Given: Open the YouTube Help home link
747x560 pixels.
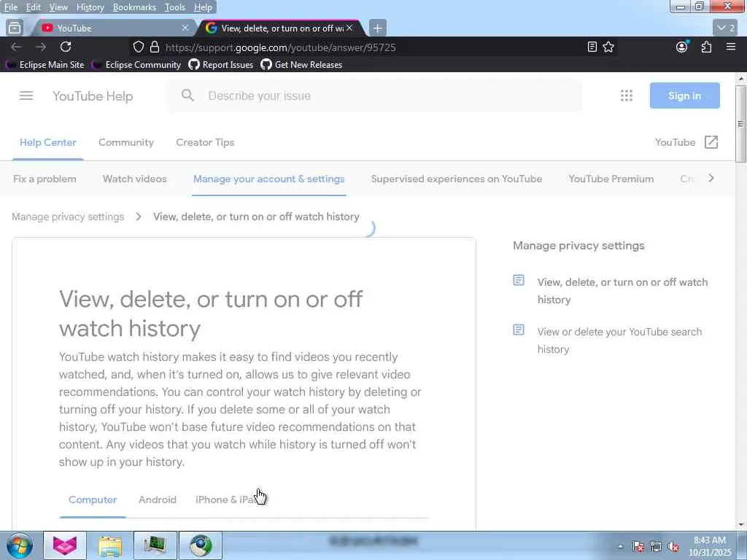Looking at the screenshot, I should tap(93, 96).
